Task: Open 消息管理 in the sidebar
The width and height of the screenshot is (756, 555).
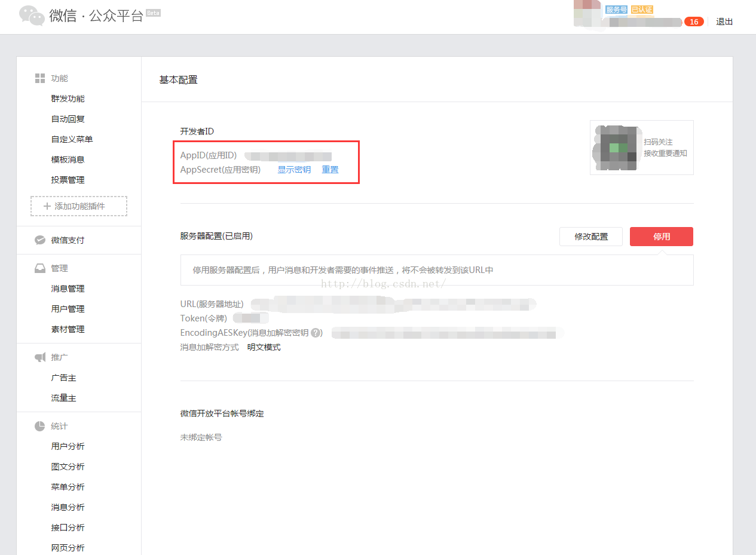Action: click(x=68, y=289)
